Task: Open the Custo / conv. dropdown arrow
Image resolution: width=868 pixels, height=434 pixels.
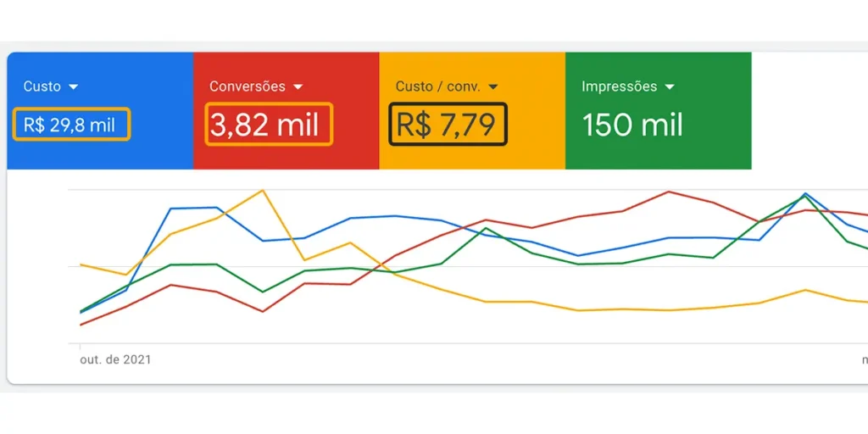Action: [493, 87]
